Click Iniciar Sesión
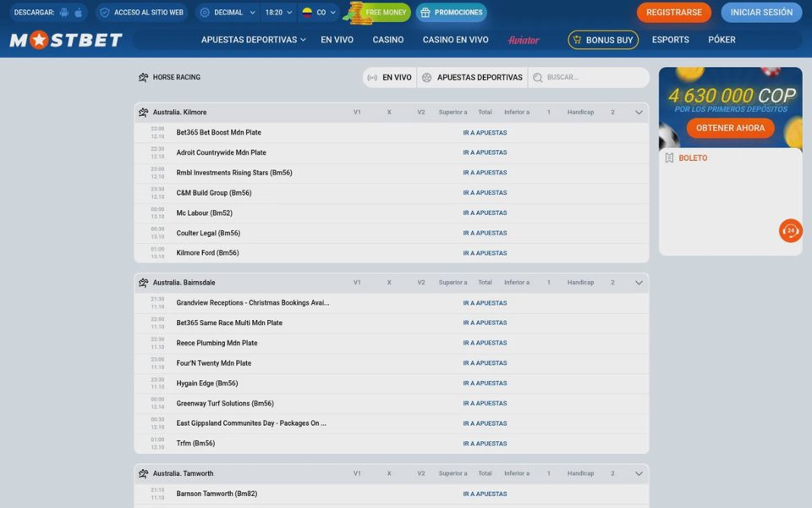Image resolution: width=812 pixels, height=508 pixels. (x=761, y=13)
